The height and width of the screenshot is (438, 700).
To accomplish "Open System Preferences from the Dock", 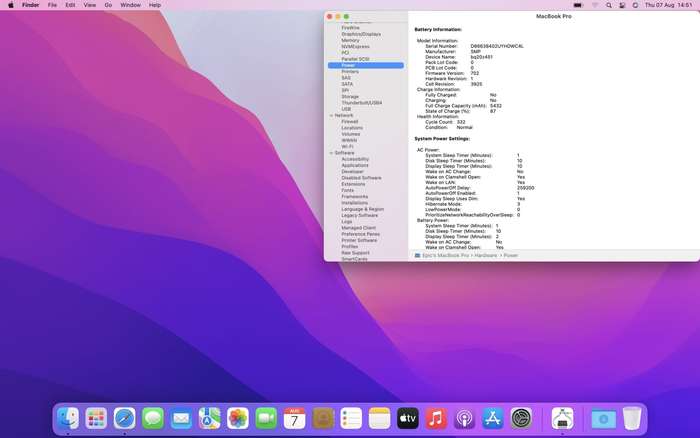I will click(x=521, y=419).
